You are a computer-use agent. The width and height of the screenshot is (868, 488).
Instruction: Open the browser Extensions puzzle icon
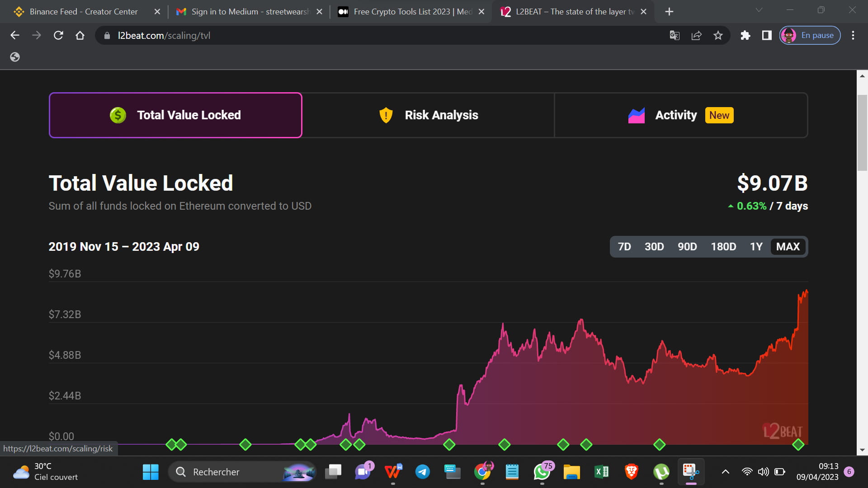pyautogui.click(x=745, y=35)
